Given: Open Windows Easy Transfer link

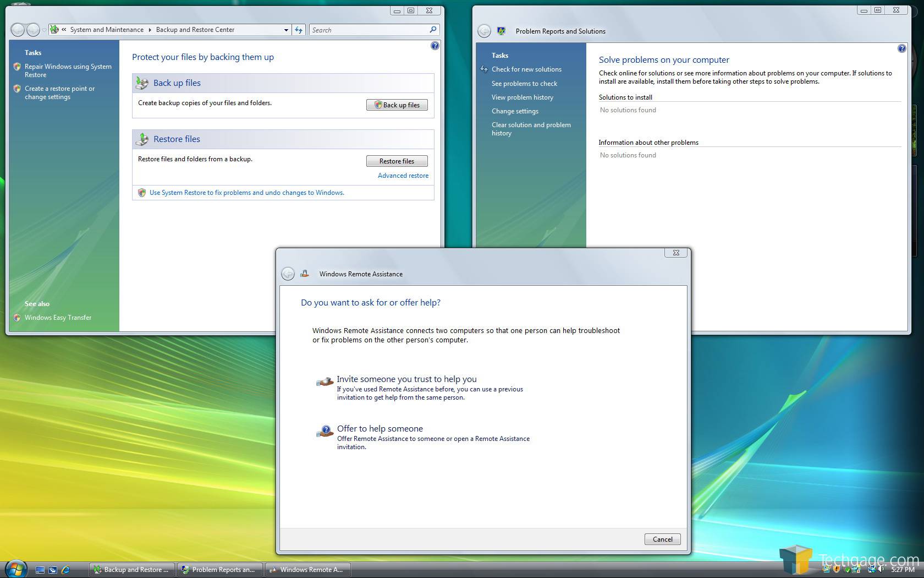Looking at the screenshot, I should click(58, 318).
